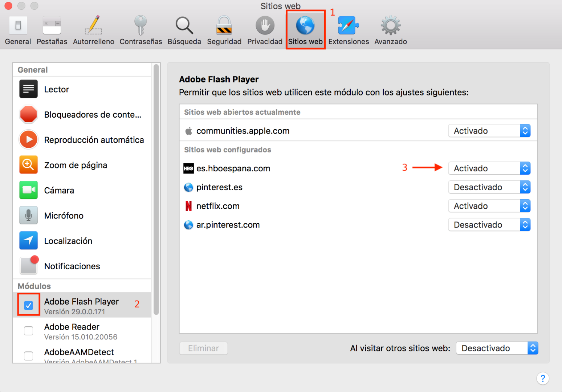The image size is (562, 392).
Task: Switch to the Pestañas preferences tab
Action: tap(52, 31)
